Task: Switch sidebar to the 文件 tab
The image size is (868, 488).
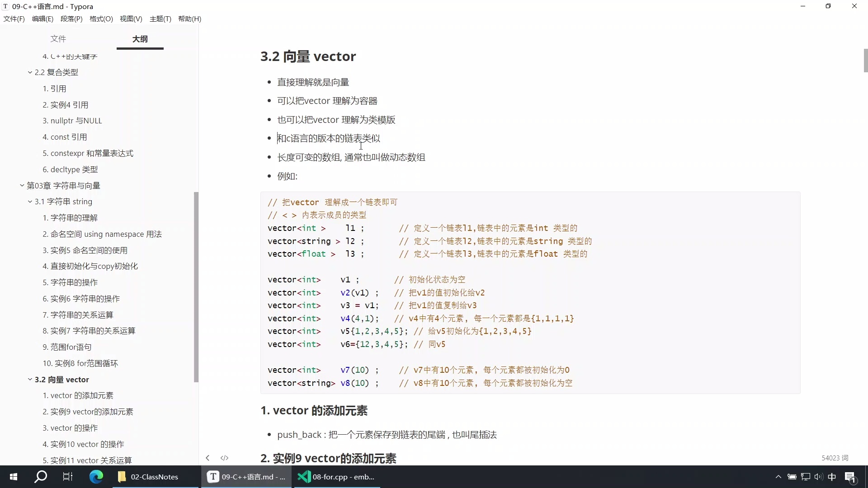Action: click(58, 39)
